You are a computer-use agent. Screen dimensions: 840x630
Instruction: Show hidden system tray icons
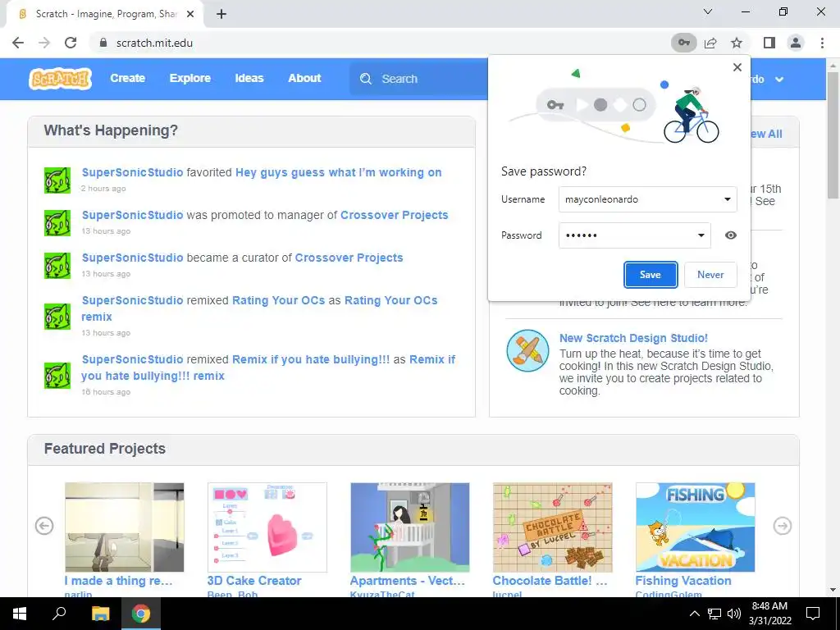coord(694,614)
